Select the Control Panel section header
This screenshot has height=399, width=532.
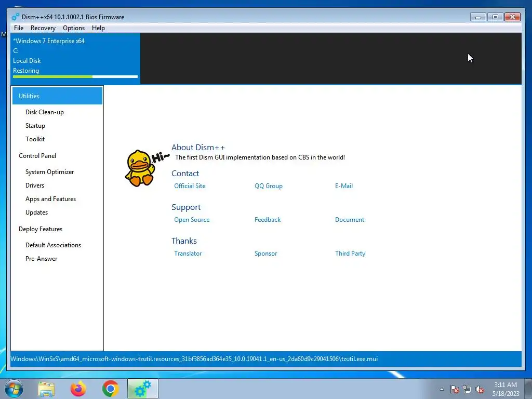pos(37,156)
